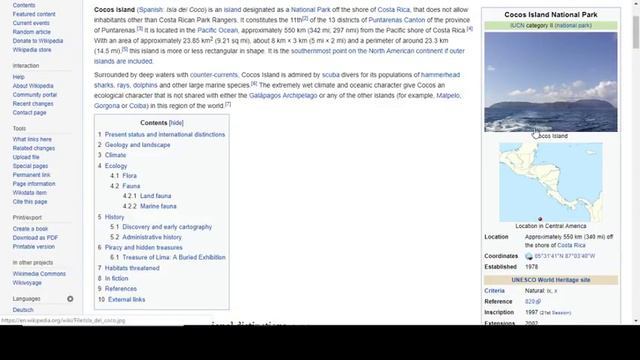Click the page vertical scrollbar thumb
Image resolution: width=640 pixels, height=360 pixels.
[x=636, y=32]
